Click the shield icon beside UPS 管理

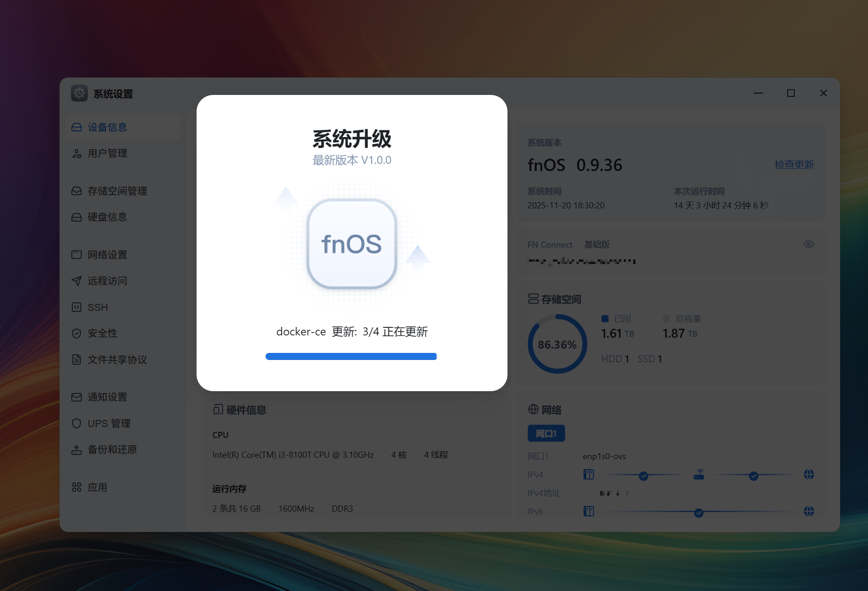[77, 423]
